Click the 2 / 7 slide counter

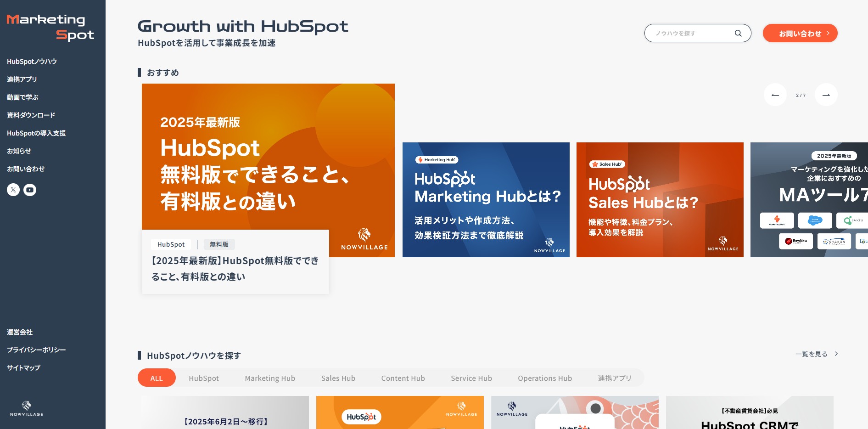[x=801, y=96]
